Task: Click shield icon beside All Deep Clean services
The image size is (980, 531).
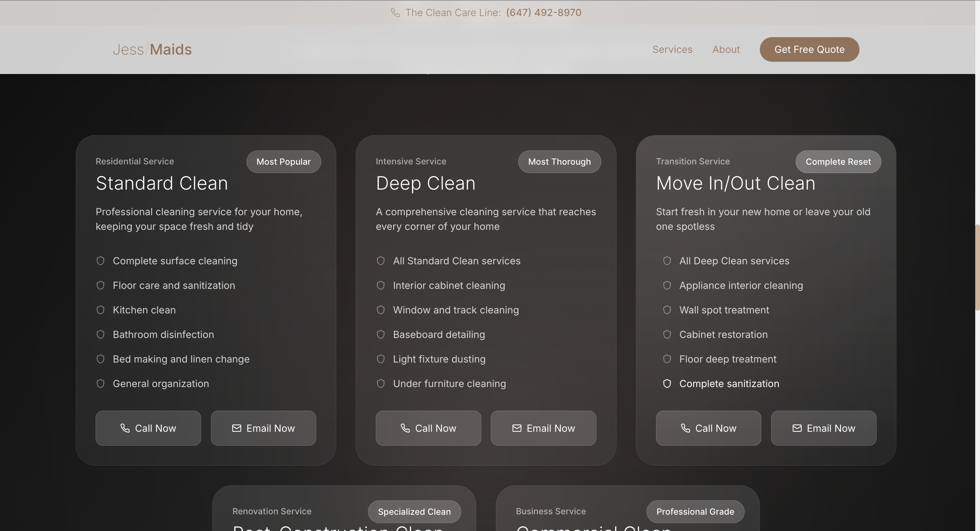Action: pos(667,261)
